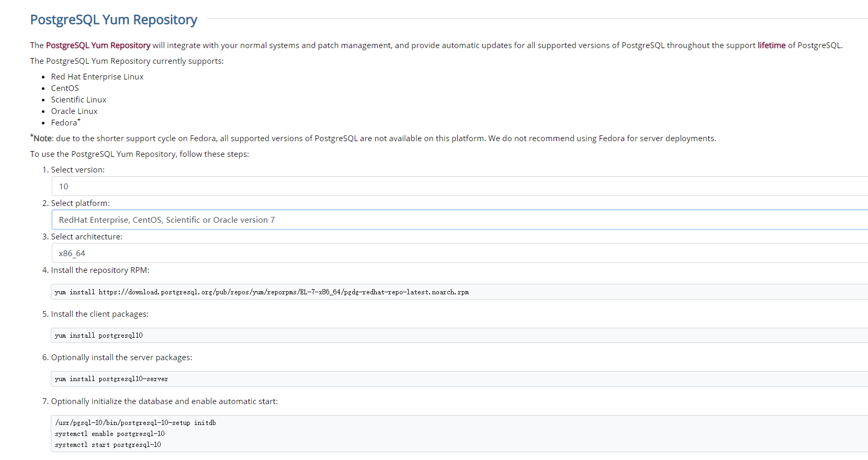Click the Scientific Linux list item
Viewport: 868px width, 460px height.
(78, 100)
